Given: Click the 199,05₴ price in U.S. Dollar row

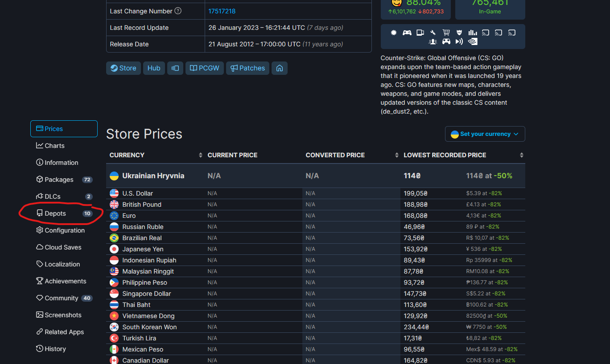Looking at the screenshot, I should point(416,193).
